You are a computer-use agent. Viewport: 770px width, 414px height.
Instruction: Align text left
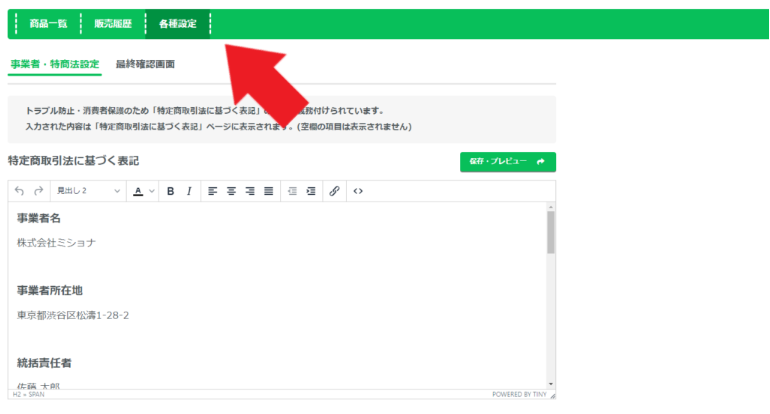[x=212, y=191]
